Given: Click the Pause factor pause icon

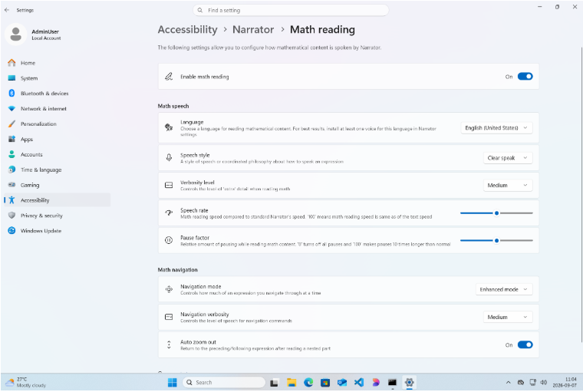Looking at the screenshot, I should pos(169,240).
